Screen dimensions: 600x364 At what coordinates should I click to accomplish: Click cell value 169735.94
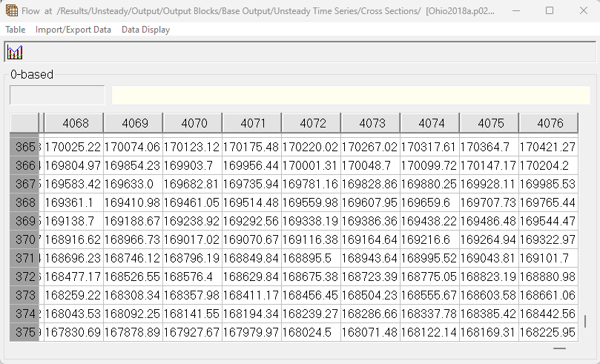tap(251, 184)
